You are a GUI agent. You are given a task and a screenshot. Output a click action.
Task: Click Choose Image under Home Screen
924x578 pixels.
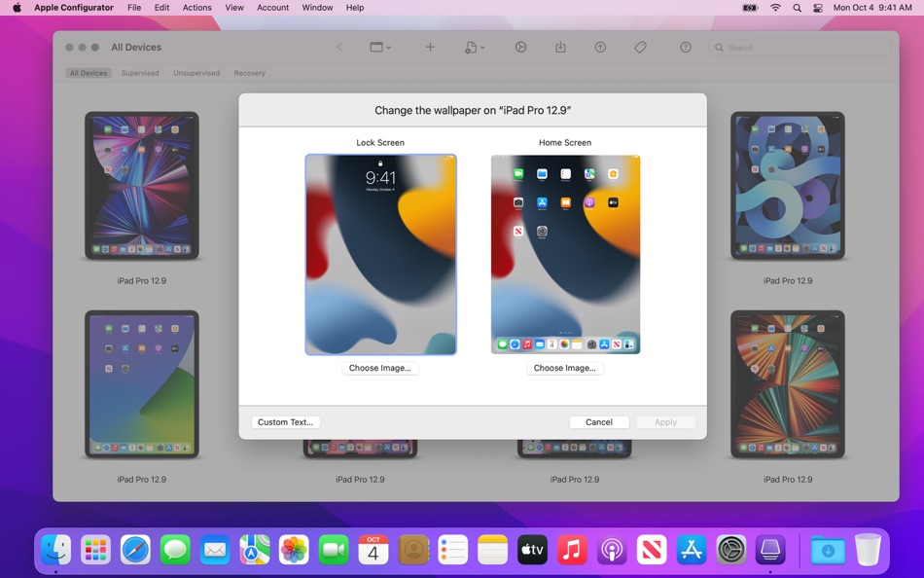coord(564,368)
